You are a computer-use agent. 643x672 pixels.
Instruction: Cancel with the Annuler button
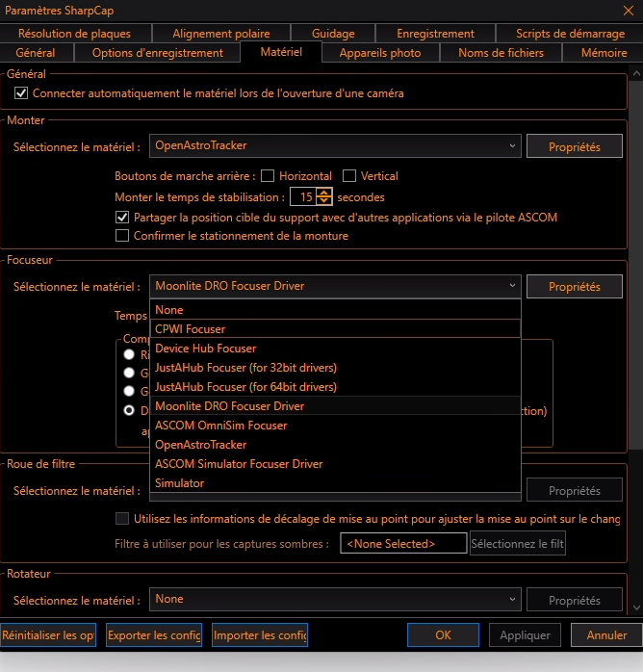point(606,634)
